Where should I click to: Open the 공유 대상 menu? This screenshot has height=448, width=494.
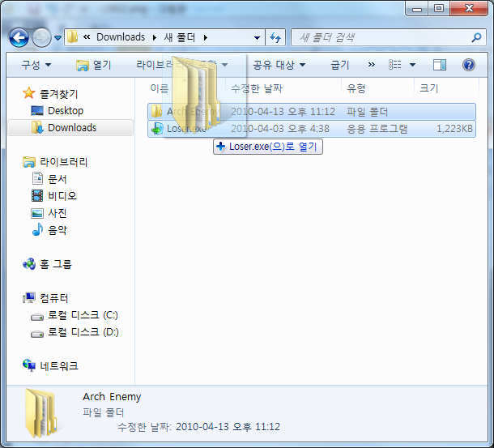click(279, 65)
